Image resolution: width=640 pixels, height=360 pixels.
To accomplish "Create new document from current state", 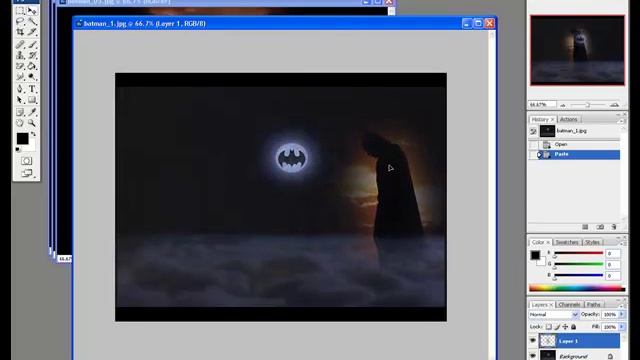I will click(x=585, y=227).
